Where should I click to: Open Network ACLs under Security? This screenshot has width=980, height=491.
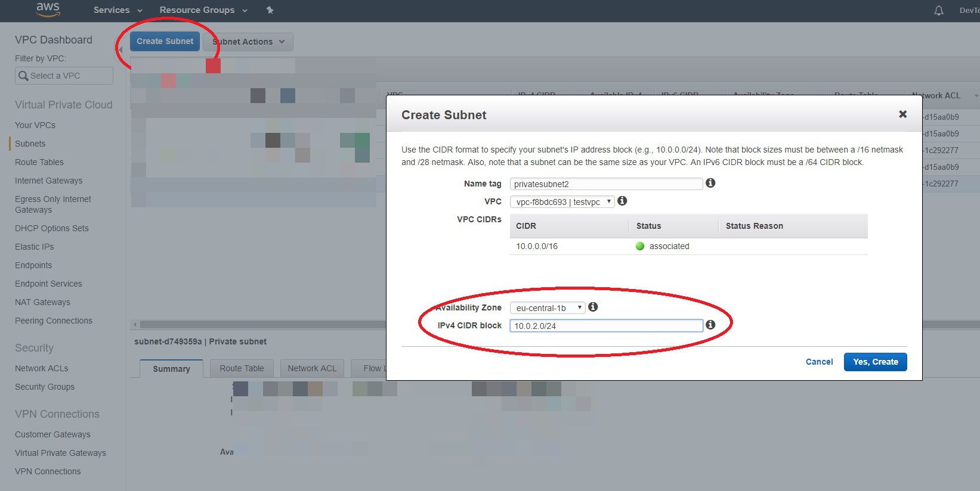coord(42,368)
